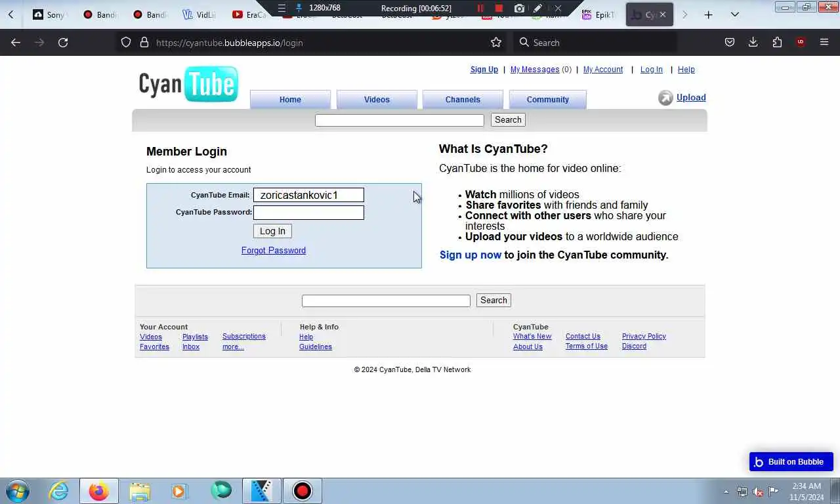Open the header Help link
Screen dimensions: 840x504
pos(686,70)
